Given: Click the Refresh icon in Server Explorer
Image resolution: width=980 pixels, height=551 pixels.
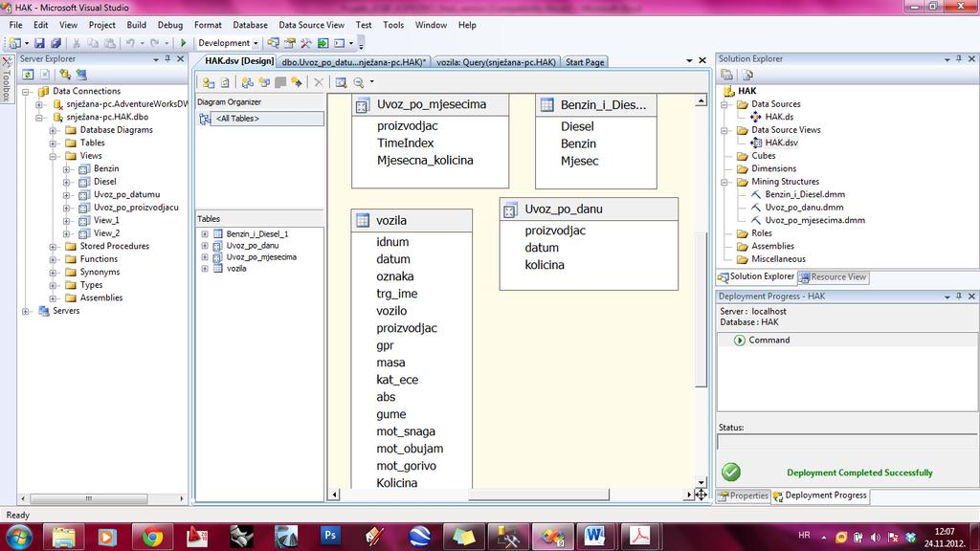Looking at the screenshot, I should [28, 75].
